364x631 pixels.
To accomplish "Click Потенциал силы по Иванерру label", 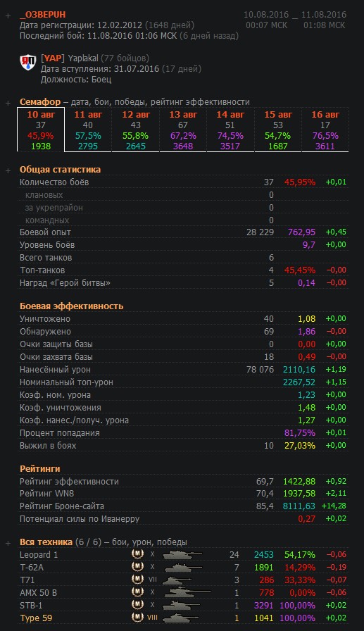I will (80, 519).
